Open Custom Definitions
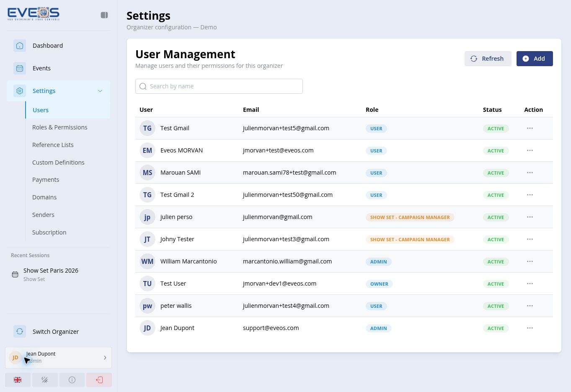This screenshot has width=571, height=392. pyautogui.click(x=58, y=162)
